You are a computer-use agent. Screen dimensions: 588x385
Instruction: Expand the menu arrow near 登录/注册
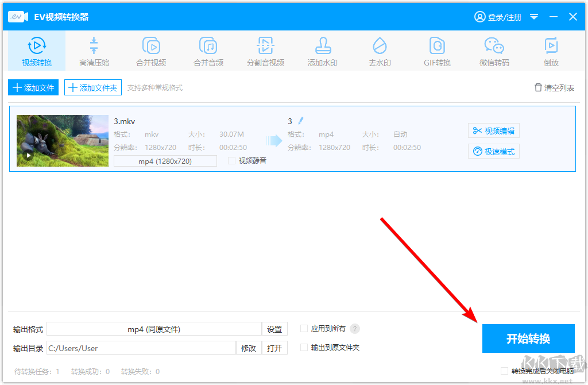pos(534,17)
